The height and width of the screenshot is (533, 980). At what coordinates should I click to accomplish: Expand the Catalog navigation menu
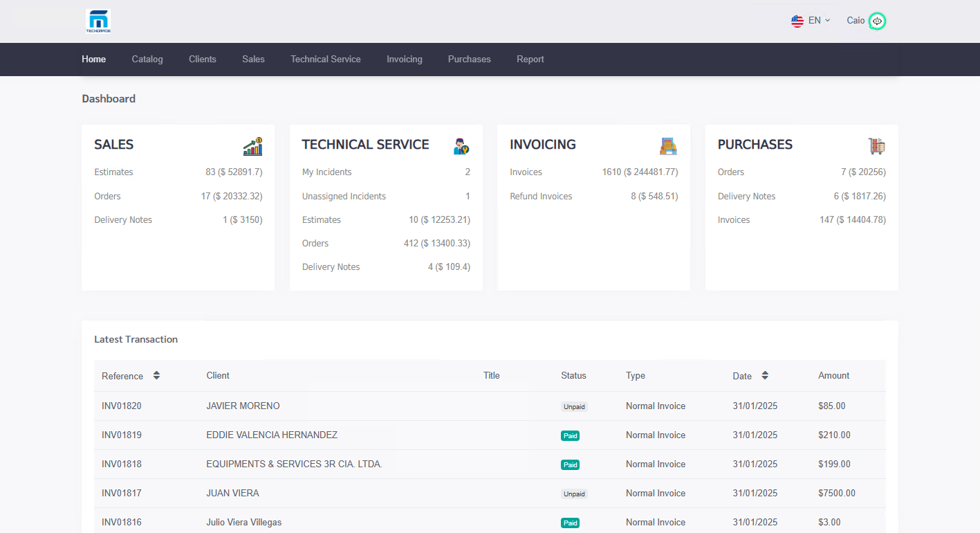click(x=147, y=60)
